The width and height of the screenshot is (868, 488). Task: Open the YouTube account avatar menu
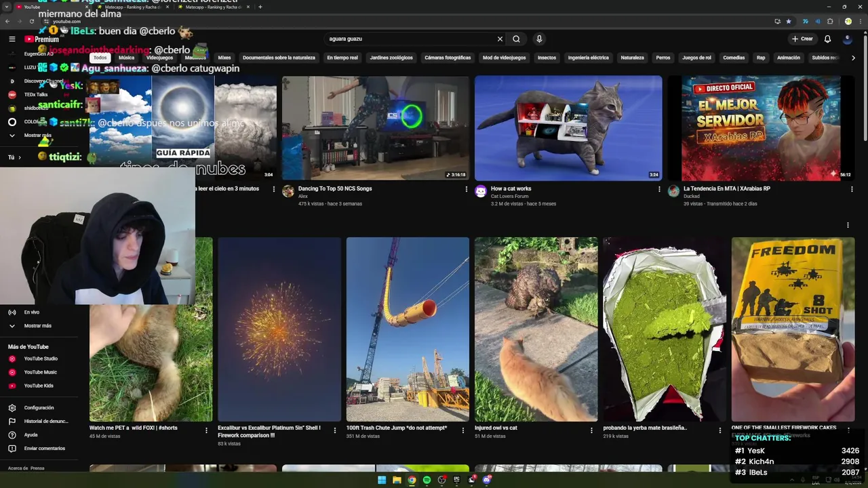point(848,39)
